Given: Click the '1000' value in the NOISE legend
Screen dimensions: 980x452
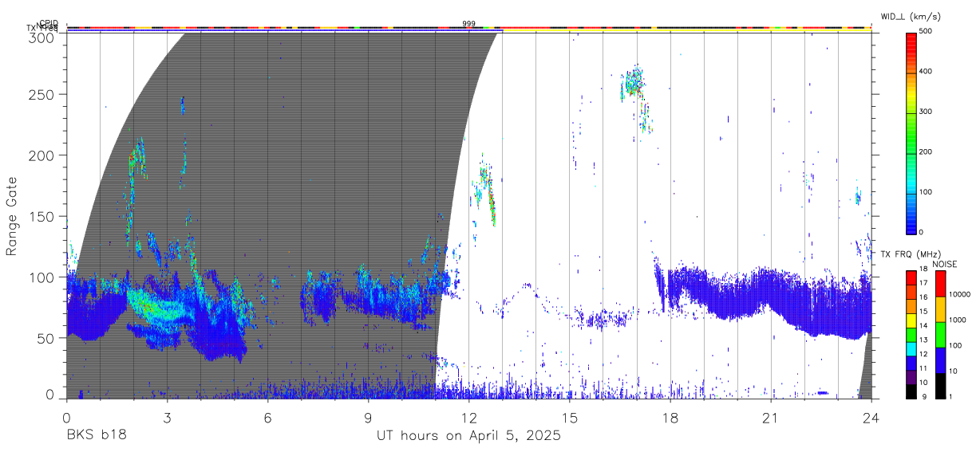Looking at the screenshot, I should pyautogui.click(x=959, y=320).
